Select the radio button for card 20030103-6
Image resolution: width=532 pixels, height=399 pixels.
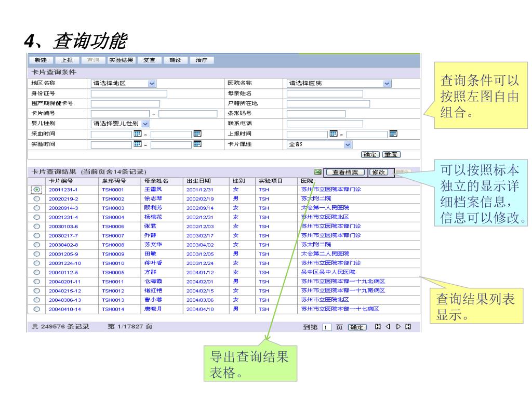pos(37,227)
